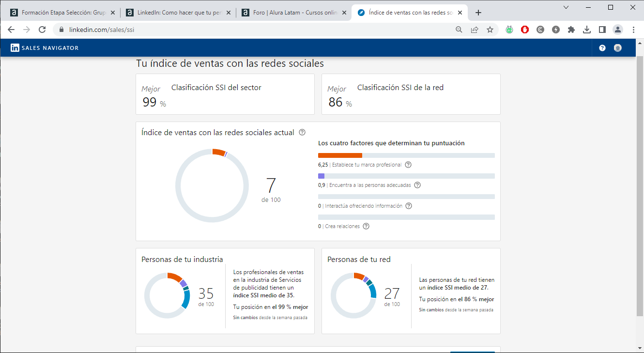This screenshot has height=353, width=644.
Task: Click the share page icon
Action: coord(475,30)
